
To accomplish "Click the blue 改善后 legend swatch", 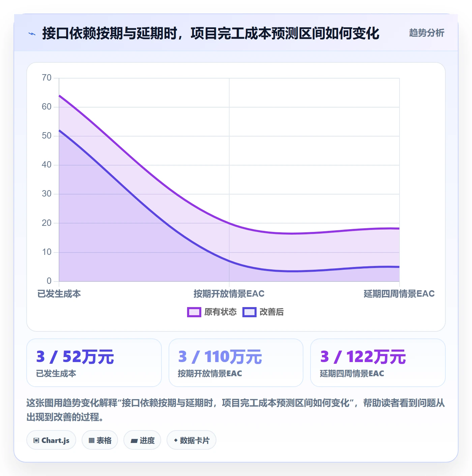I will coord(249,312).
